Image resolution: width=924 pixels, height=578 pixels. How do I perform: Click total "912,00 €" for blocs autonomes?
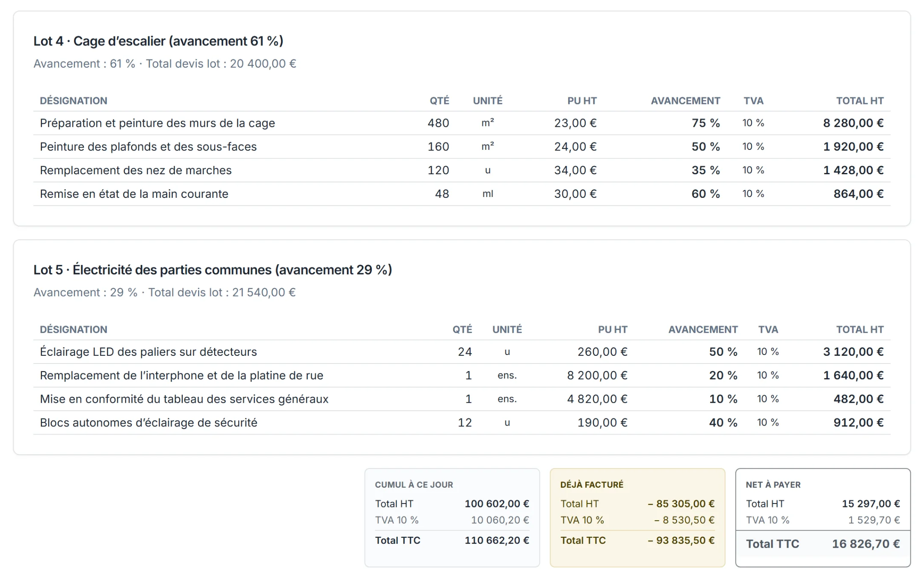point(859,423)
